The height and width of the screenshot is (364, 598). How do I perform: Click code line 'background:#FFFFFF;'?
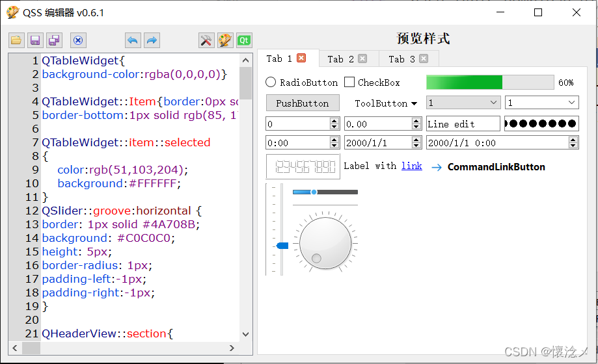pyautogui.click(x=119, y=183)
